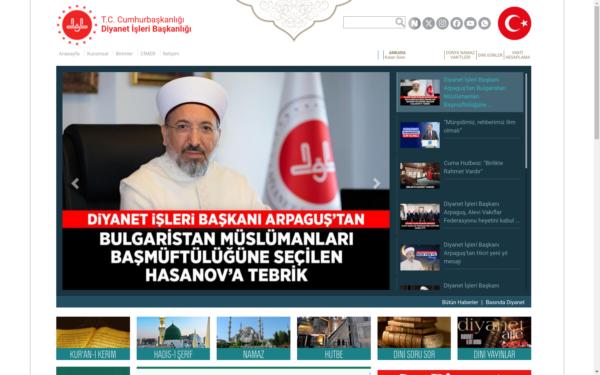Click the news list scrollbar

(527, 121)
